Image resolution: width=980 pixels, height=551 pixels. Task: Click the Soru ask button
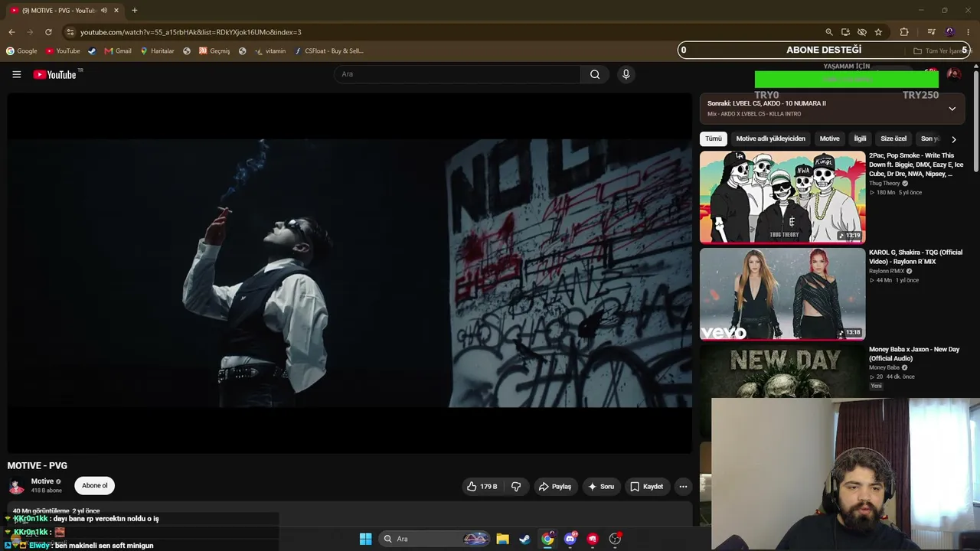coord(601,487)
